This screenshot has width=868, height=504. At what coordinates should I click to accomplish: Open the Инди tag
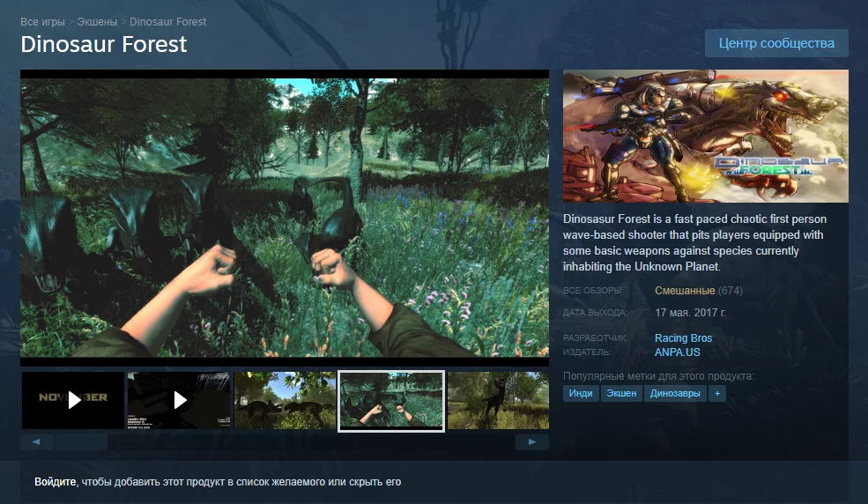pos(581,393)
